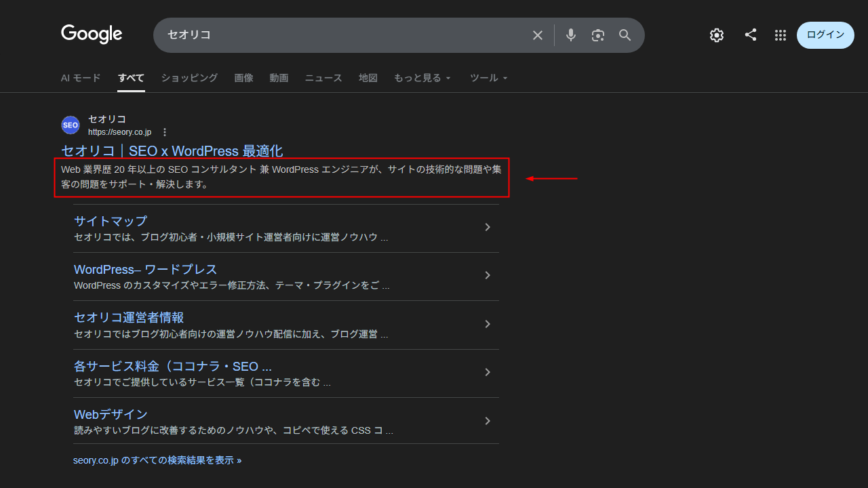The image size is (868, 488).
Task: Open Google Lens image search icon
Action: pyautogui.click(x=597, y=35)
